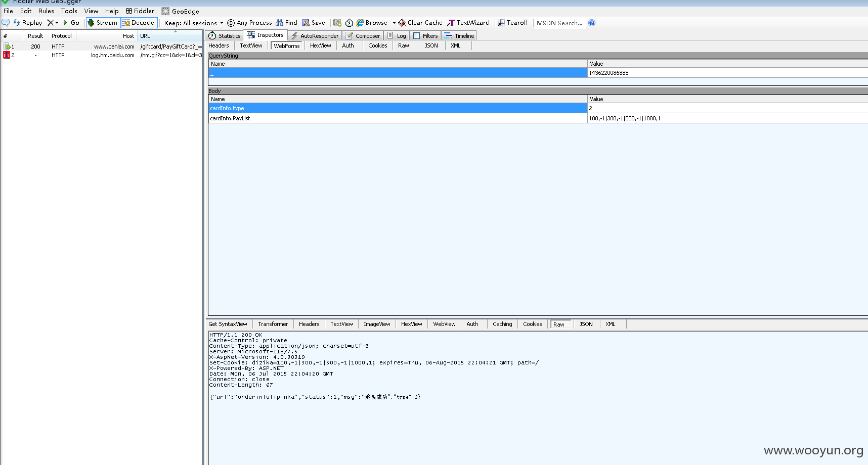The height and width of the screenshot is (465, 868).
Task: Select session 2 log.hm.baidu.com row
Action: pyautogui.click(x=101, y=55)
